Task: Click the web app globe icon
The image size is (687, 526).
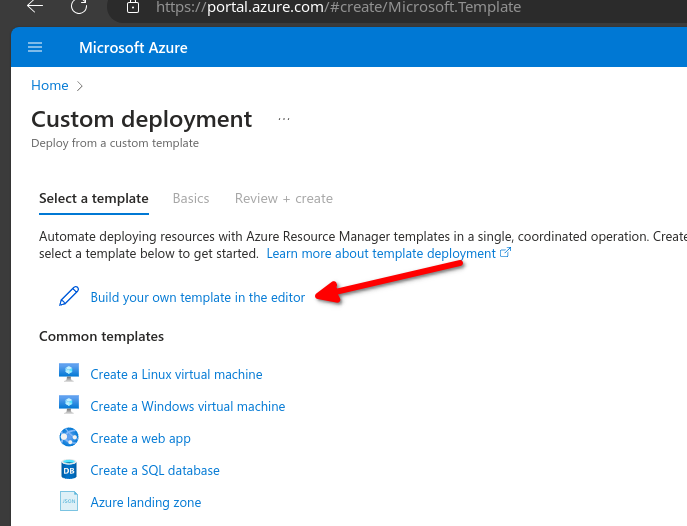Action: 69,438
